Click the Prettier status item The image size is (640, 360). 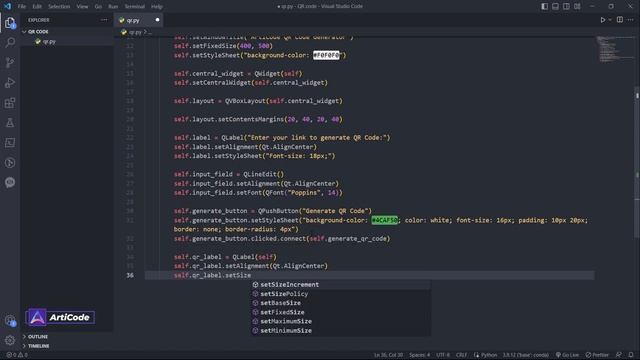(597, 355)
